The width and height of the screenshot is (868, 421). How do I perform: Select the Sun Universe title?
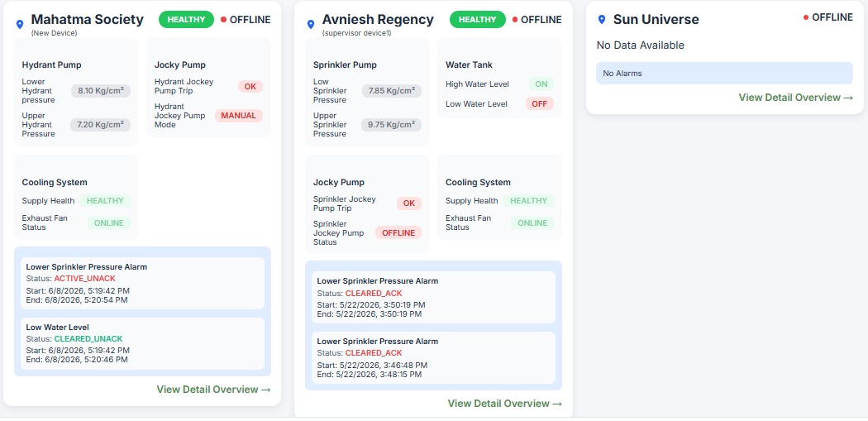pyautogui.click(x=656, y=19)
